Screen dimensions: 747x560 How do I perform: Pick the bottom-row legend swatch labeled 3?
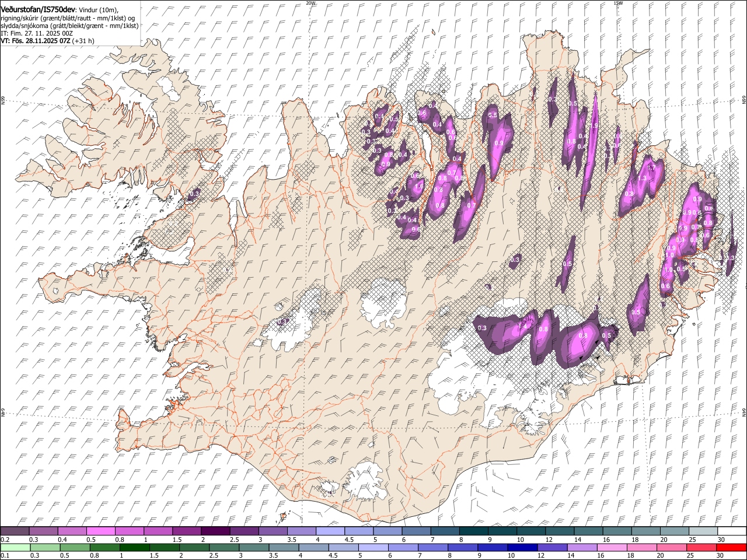pyautogui.click(x=254, y=548)
